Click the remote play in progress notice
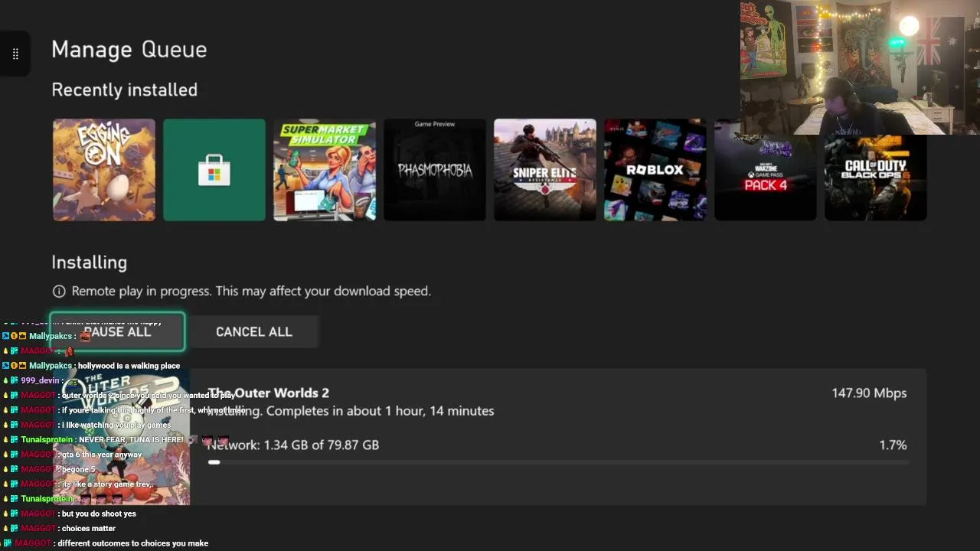980x551 pixels. (x=251, y=291)
